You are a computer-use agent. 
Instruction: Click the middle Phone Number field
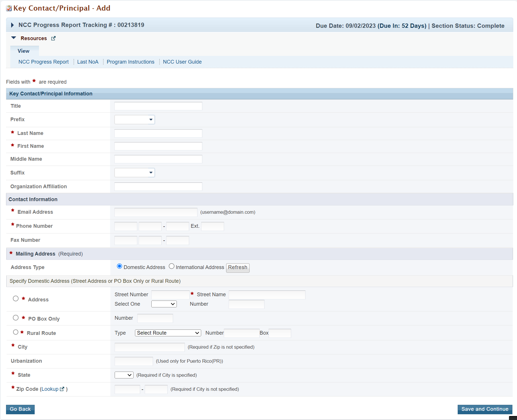point(150,226)
